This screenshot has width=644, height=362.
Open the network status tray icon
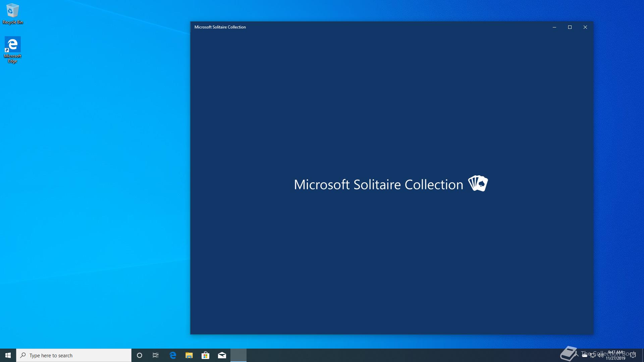coord(593,356)
